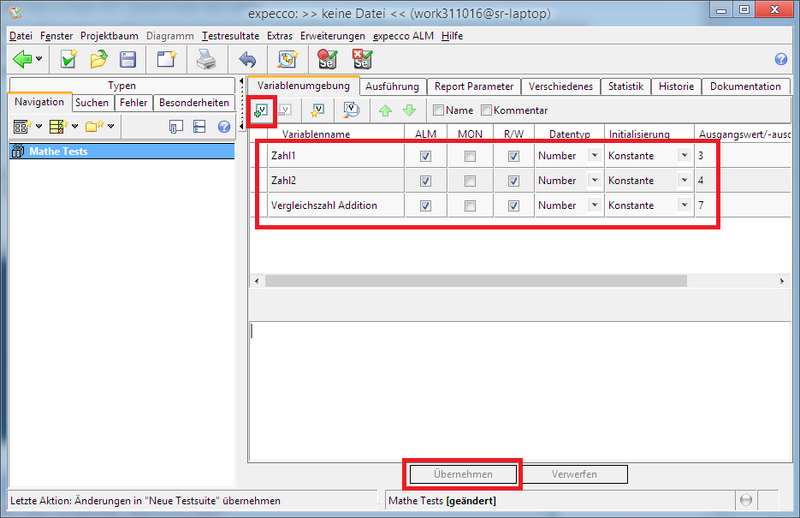Click the Verwerfen button
Screen dimensions: 800x518
pyautogui.click(x=574, y=474)
